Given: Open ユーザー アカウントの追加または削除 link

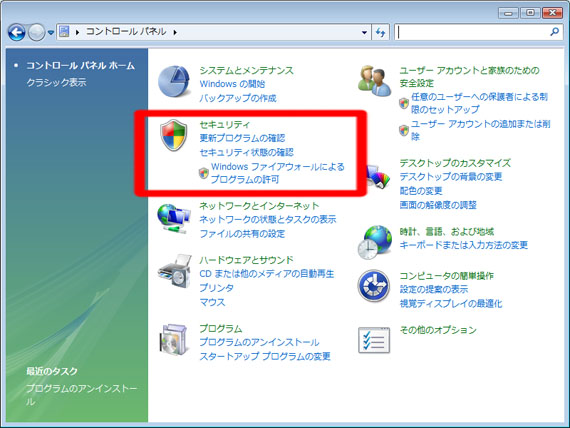Looking at the screenshot, I should (x=481, y=131).
